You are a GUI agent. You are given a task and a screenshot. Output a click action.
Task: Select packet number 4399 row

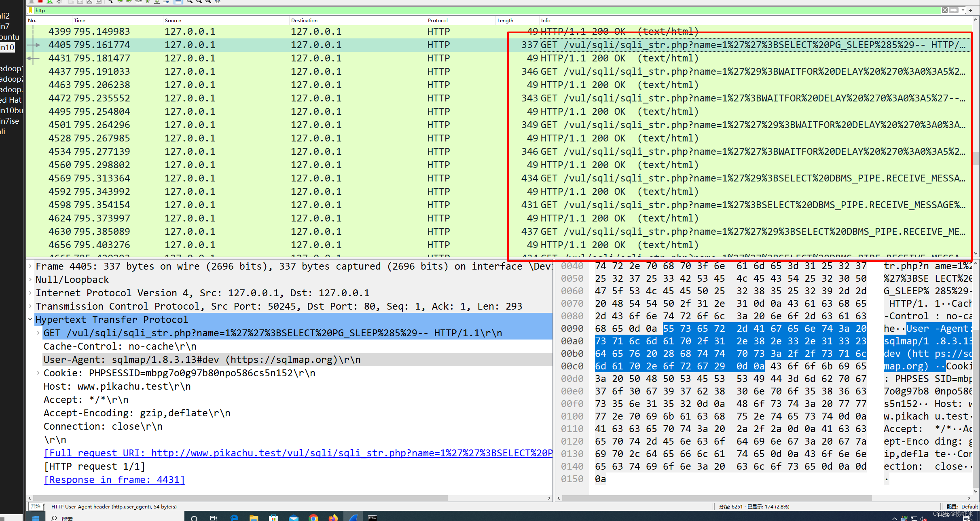pyautogui.click(x=499, y=32)
